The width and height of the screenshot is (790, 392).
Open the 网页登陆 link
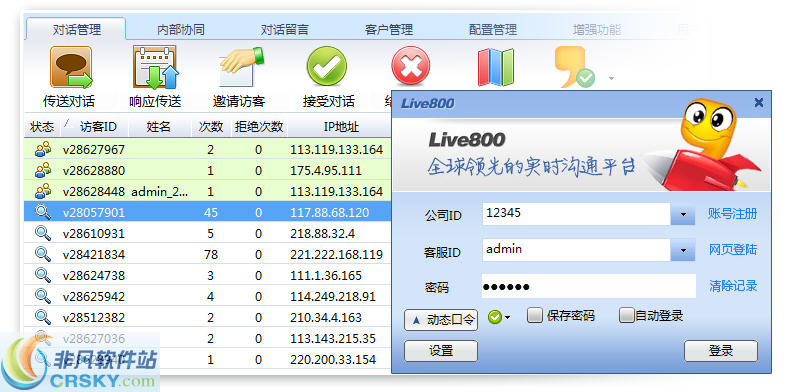click(733, 249)
